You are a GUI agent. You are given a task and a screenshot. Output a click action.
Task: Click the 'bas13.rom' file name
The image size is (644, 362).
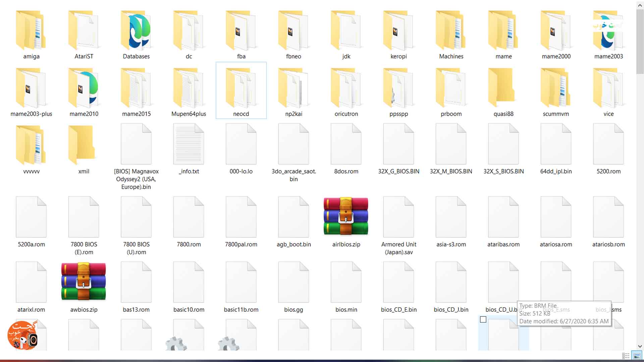click(136, 310)
